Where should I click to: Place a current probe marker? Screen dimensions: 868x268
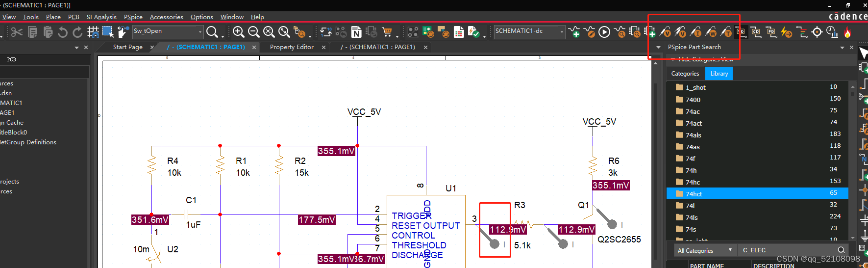tap(695, 32)
